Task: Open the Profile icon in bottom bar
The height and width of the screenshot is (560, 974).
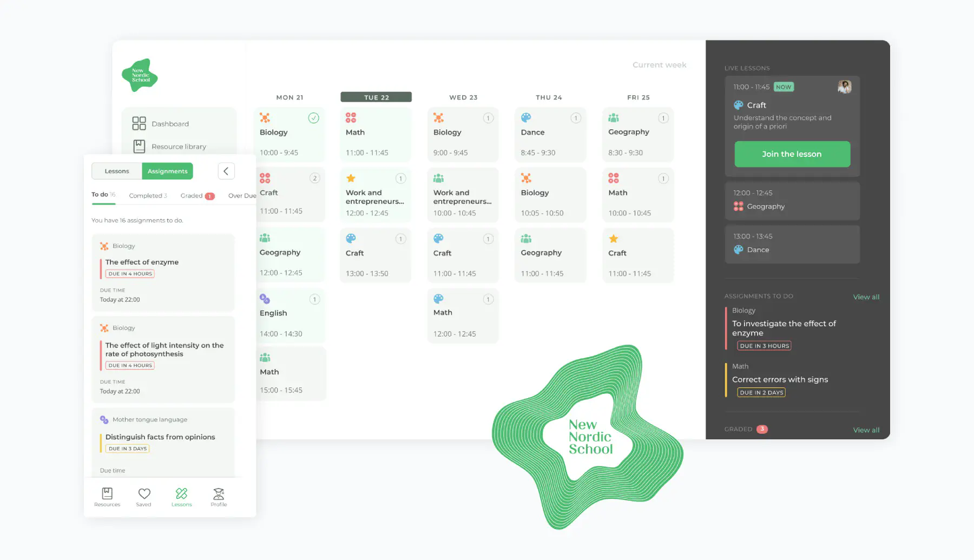Action: [219, 495]
